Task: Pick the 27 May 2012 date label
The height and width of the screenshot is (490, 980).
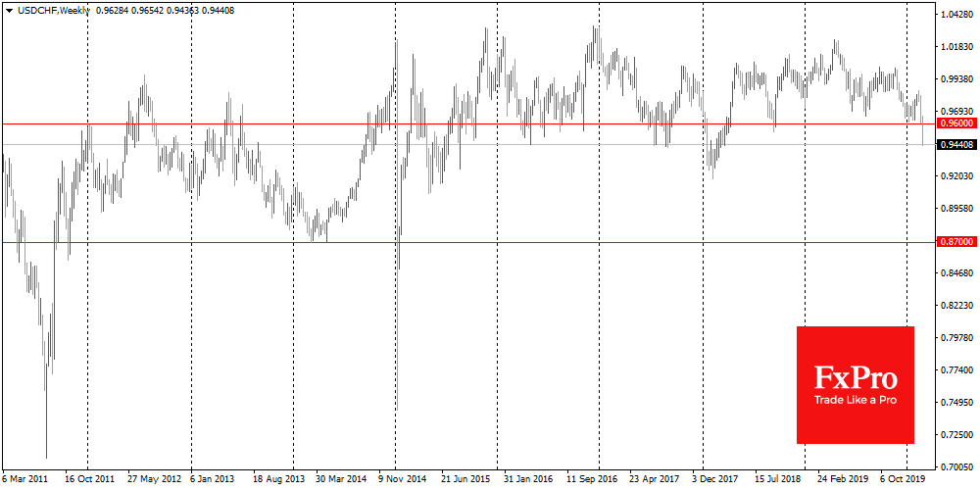Action: pyautogui.click(x=154, y=480)
